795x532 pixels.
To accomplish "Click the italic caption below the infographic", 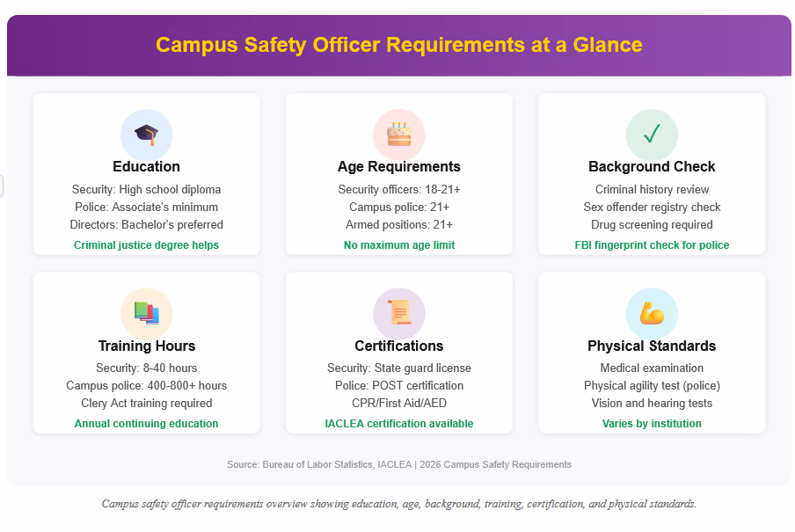I will pyautogui.click(x=398, y=504).
